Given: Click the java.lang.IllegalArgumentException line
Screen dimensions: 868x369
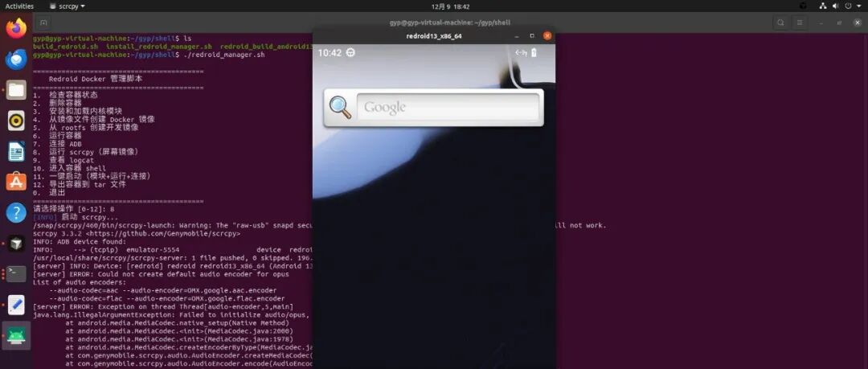Looking at the screenshot, I should coord(173,314).
